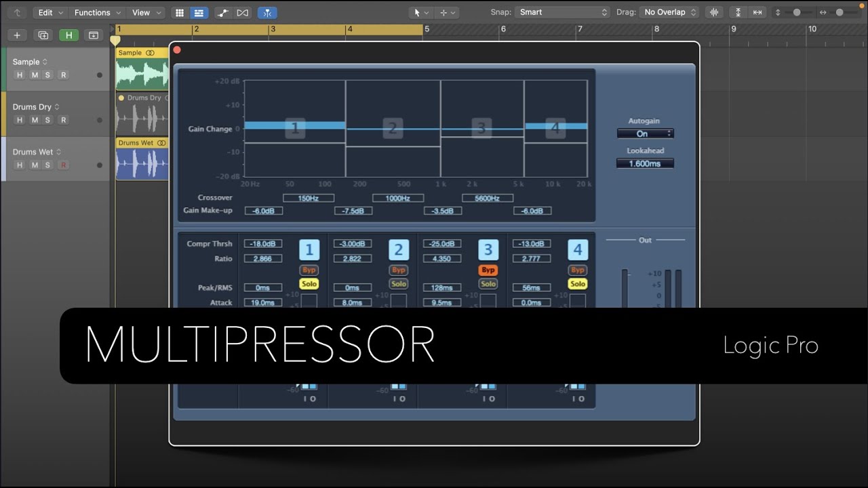Expand Drums Dry track name chevron

click(57, 107)
